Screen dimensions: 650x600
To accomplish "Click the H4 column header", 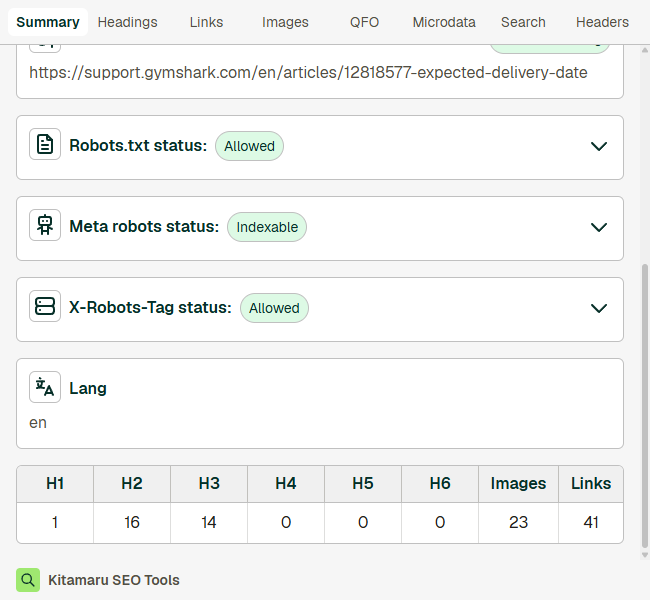I will coord(286,483).
